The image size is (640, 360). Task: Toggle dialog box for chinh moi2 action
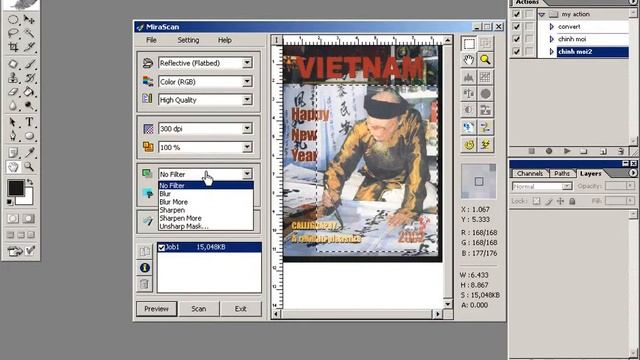pyautogui.click(x=529, y=51)
